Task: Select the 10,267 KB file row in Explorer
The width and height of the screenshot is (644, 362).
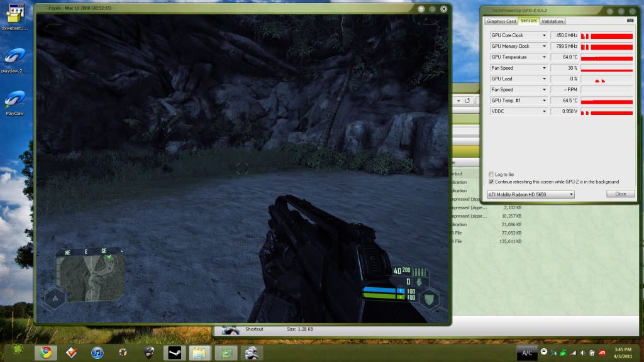Action: pyautogui.click(x=487, y=216)
